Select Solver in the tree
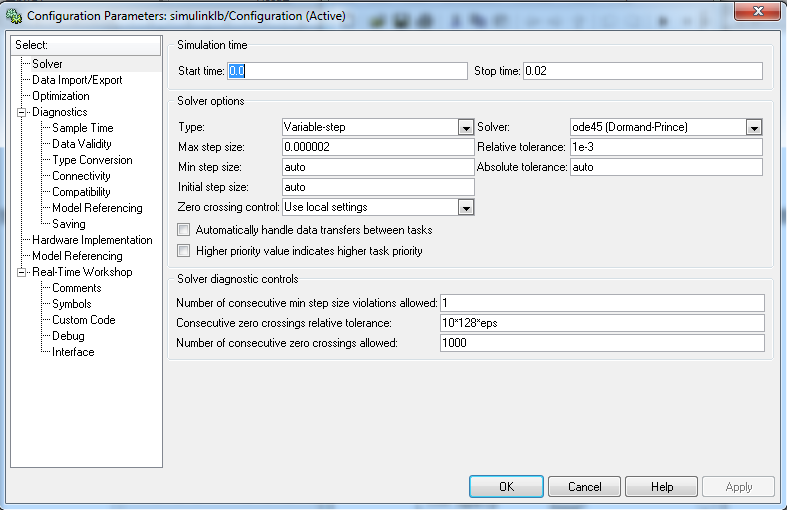The height and width of the screenshot is (510, 787). pyautogui.click(x=47, y=64)
